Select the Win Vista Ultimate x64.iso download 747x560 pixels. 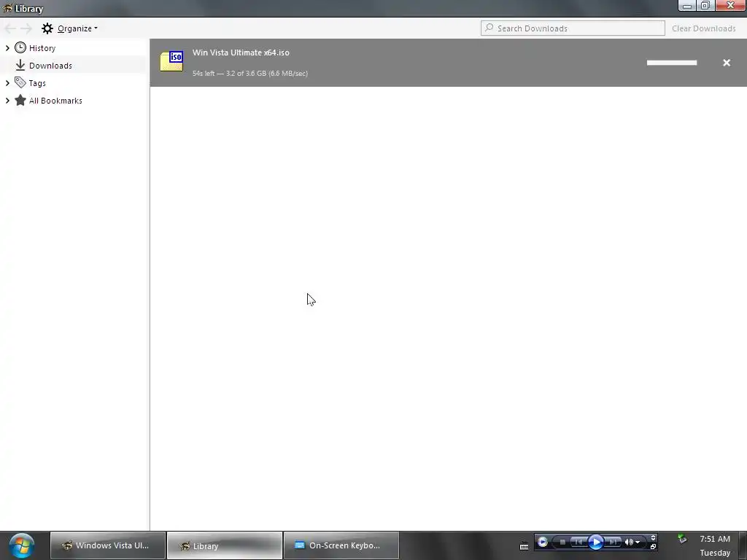click(449, 63)
